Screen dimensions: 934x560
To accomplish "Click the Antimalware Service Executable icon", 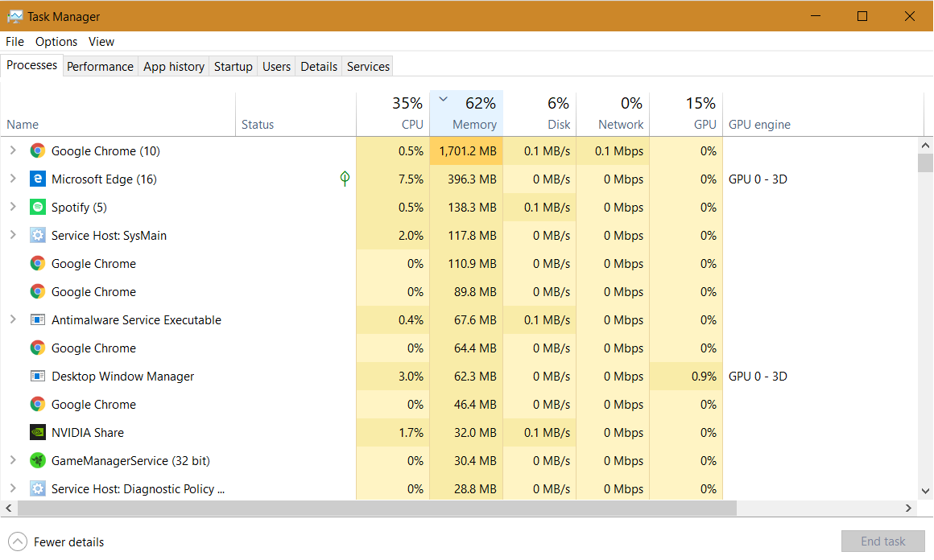I will coord(38,319).
